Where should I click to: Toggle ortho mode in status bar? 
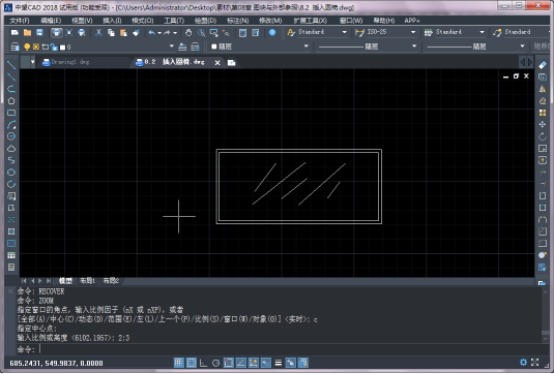coord(203,363)
